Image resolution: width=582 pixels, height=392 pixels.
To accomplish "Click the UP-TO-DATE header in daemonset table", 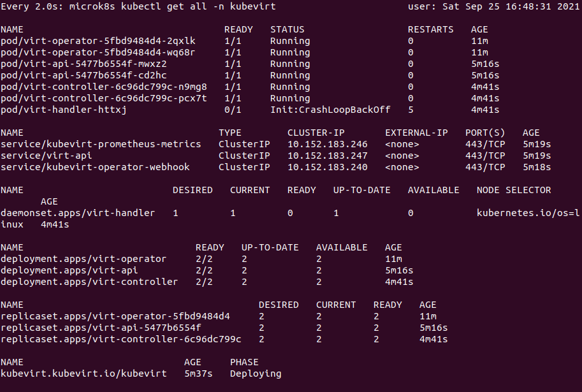I will (x=362, y=191).
